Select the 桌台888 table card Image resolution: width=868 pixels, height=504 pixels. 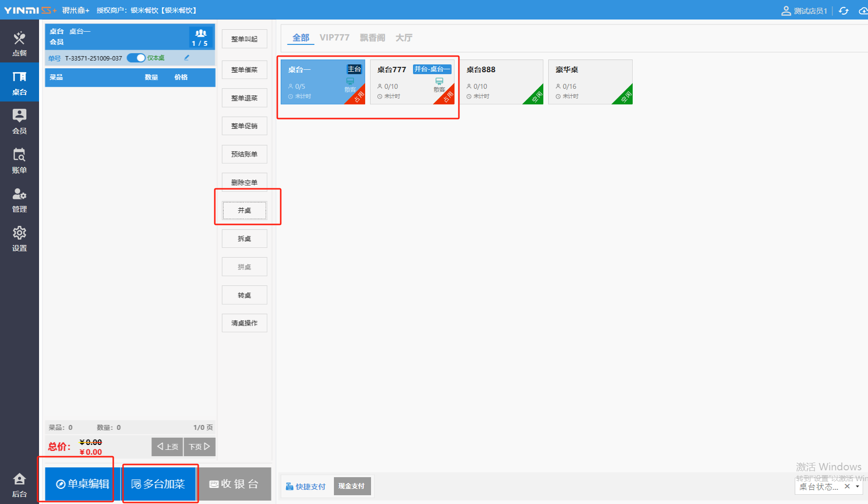[x=501, y=81]
